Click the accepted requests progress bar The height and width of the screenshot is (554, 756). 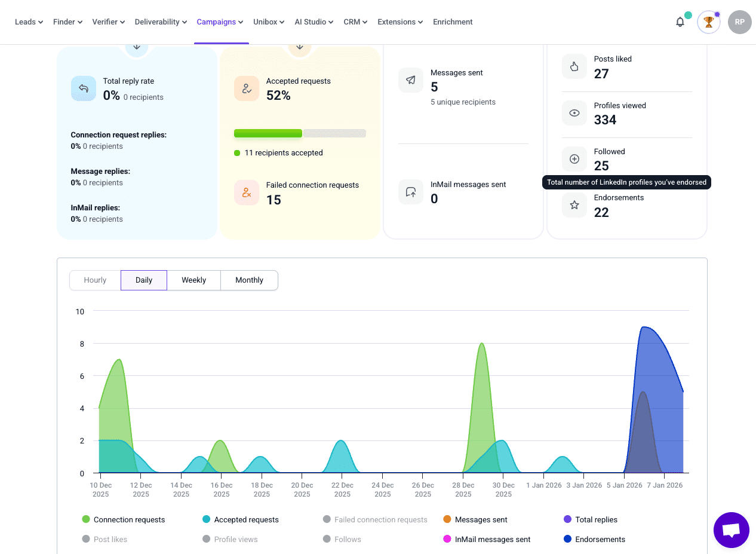click(x=300, y=133)
